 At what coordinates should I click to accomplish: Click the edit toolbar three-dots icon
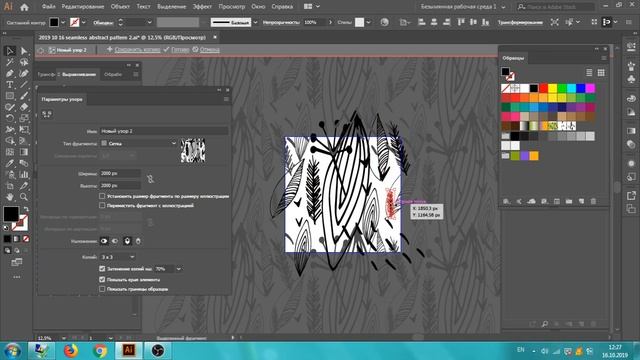(x=16, y=277)
